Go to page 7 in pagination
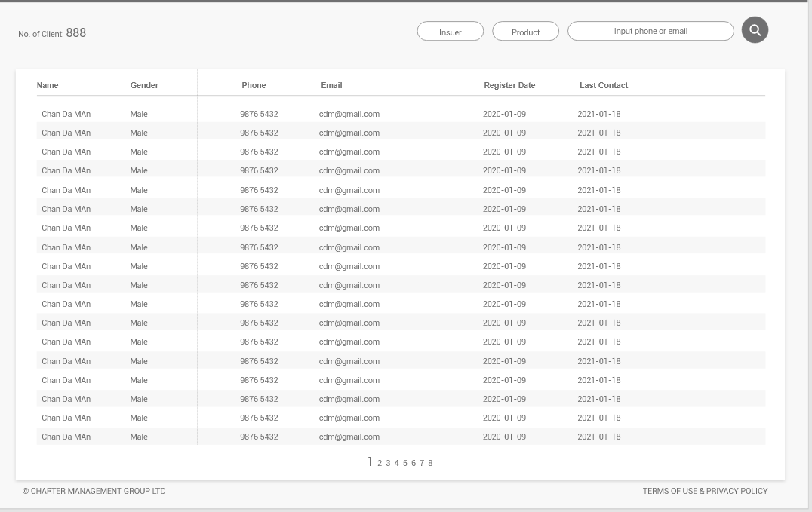Screen dimensions: 812x512 coord(422,463)
